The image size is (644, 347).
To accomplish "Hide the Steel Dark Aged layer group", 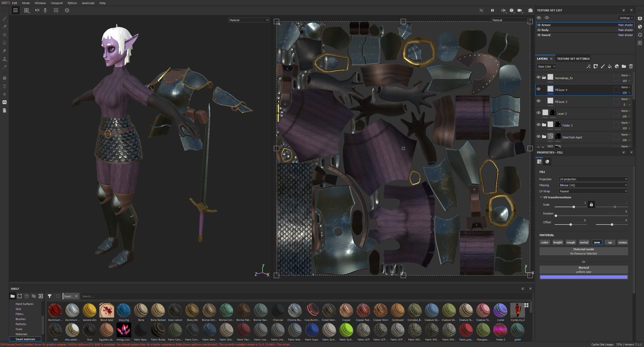I will tap(539, 137).
